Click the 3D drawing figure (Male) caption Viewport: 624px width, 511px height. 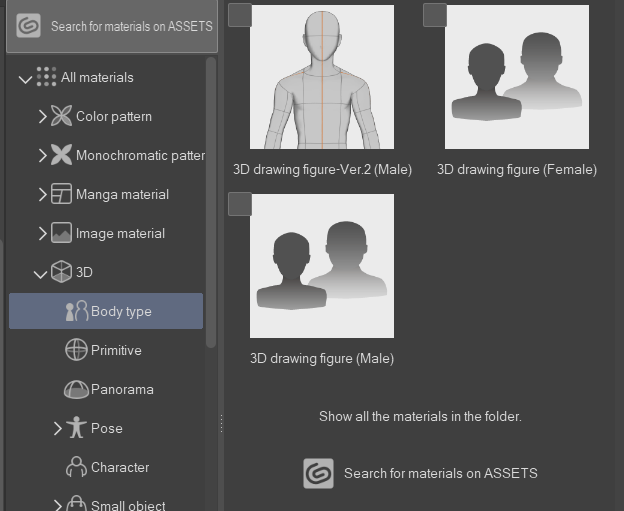(322, 359)
